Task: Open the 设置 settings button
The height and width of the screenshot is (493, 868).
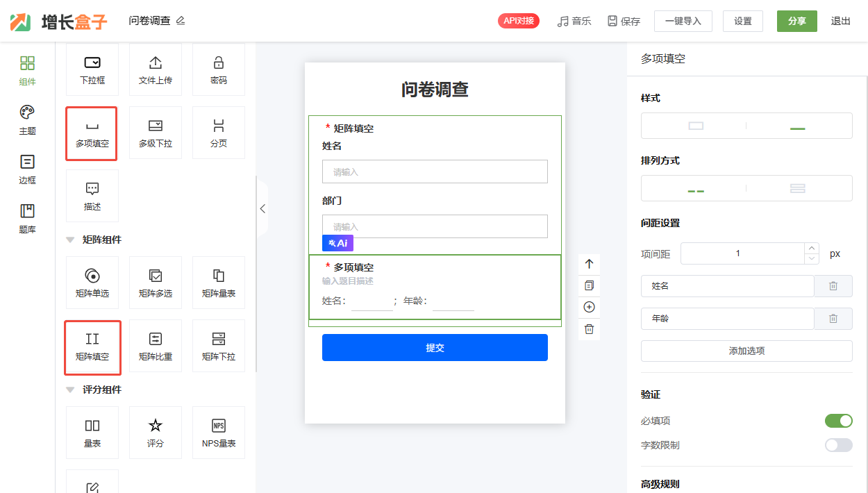Action: pyautogui.click(x=743, y=21)
